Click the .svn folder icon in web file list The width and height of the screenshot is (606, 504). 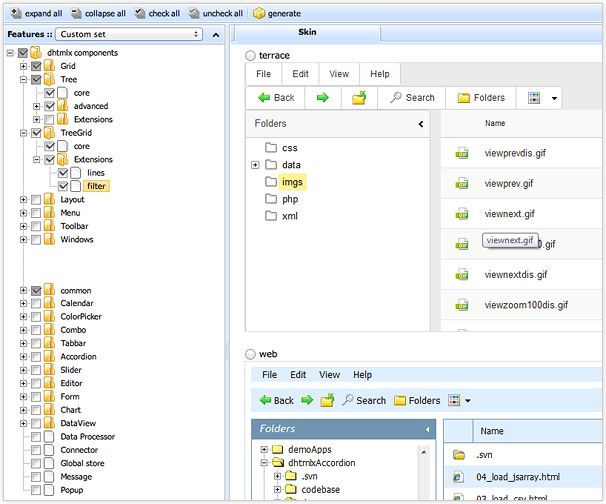click(x=459, y=455)
